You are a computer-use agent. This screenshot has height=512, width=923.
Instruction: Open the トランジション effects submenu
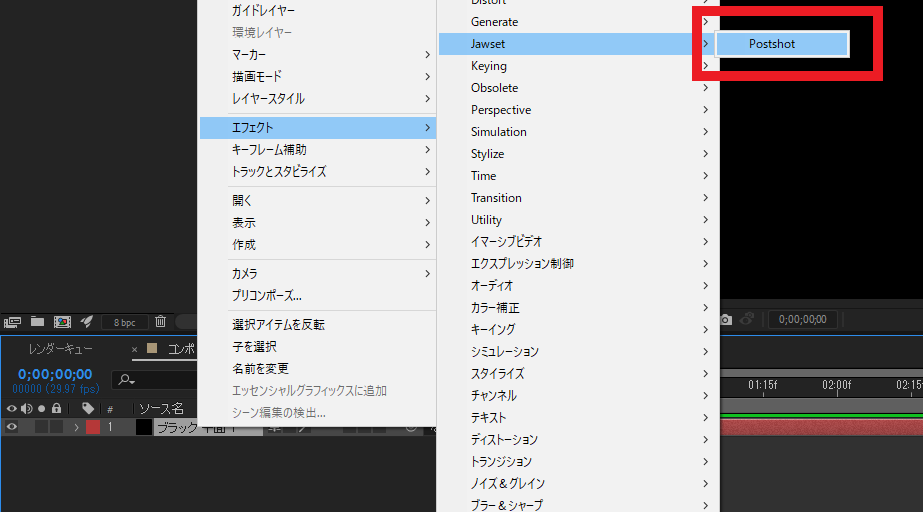point(577,461)
